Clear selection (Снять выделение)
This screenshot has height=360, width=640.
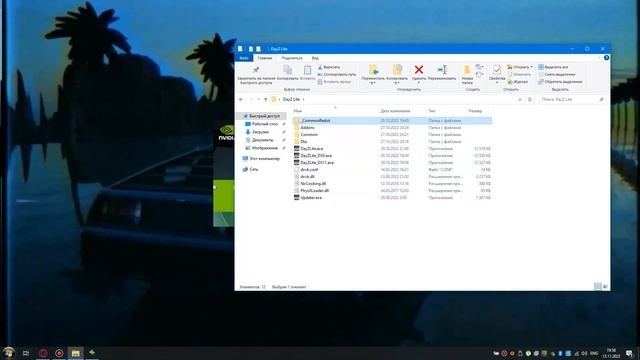tap(557, 74)
